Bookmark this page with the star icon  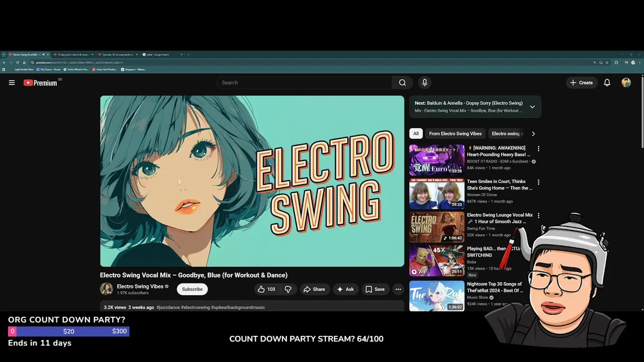607,62
